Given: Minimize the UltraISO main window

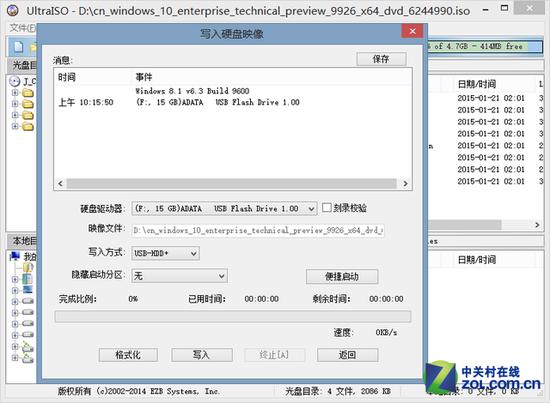Looking at the screenshot, I should 485,10.
